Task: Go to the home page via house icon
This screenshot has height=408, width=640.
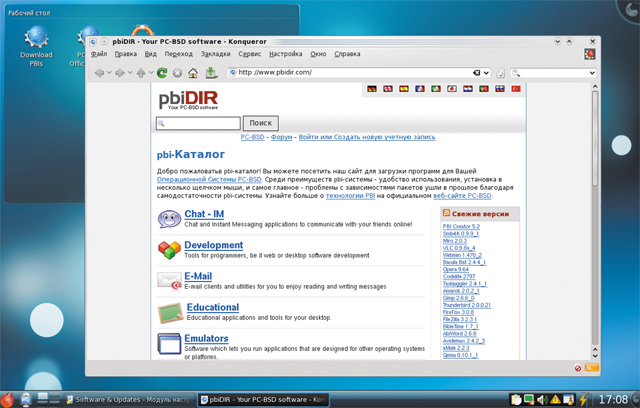Action: pos(193,73)
